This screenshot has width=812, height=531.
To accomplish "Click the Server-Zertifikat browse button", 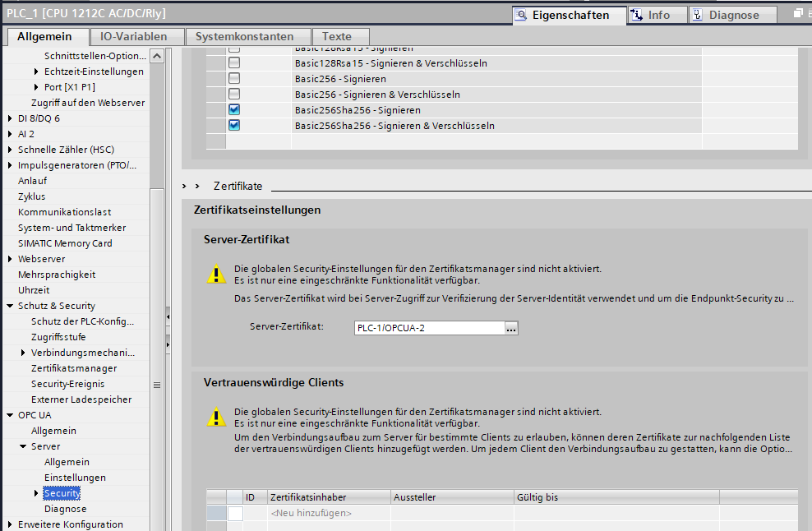I will [x=511, y=328].
